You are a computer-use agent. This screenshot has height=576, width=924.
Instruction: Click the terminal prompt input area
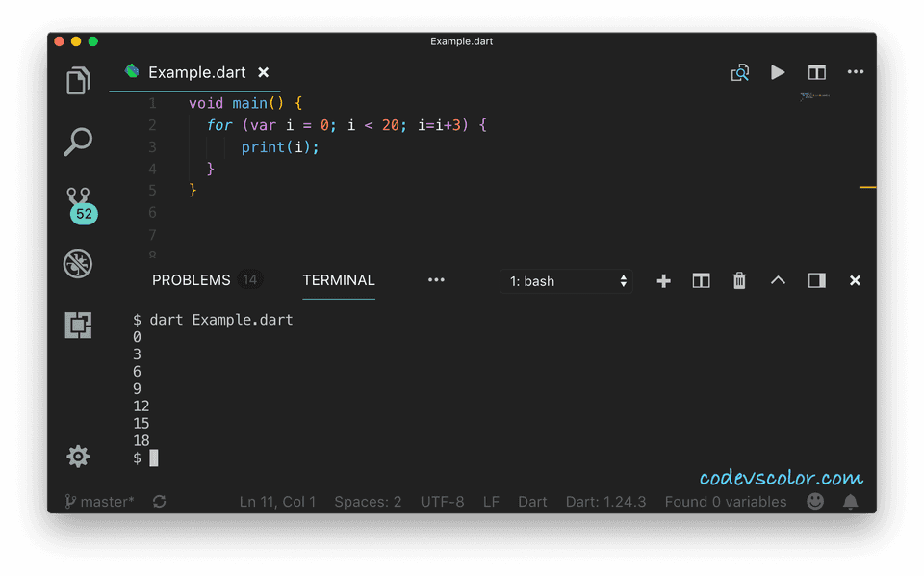154,458
